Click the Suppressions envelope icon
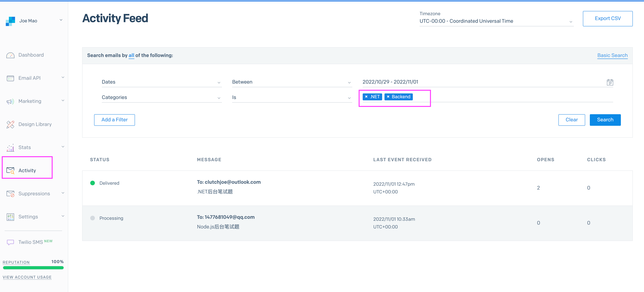 pos(10,194)
